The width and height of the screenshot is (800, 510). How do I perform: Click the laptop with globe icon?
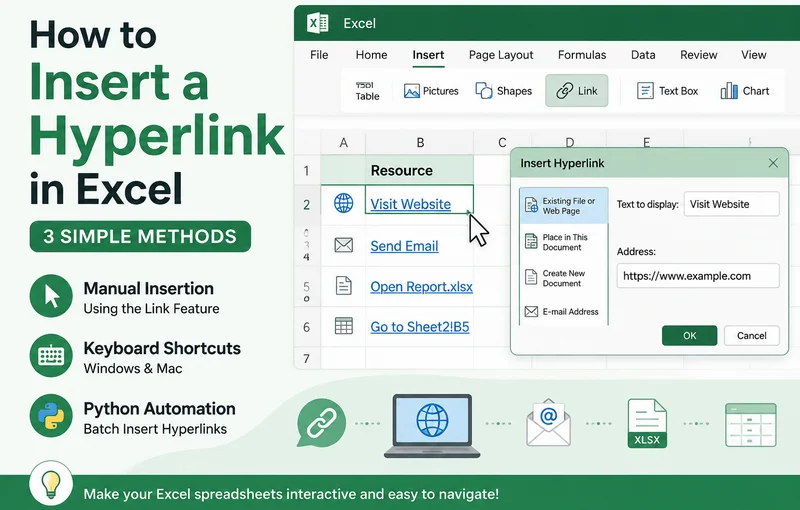click(432, 426)
